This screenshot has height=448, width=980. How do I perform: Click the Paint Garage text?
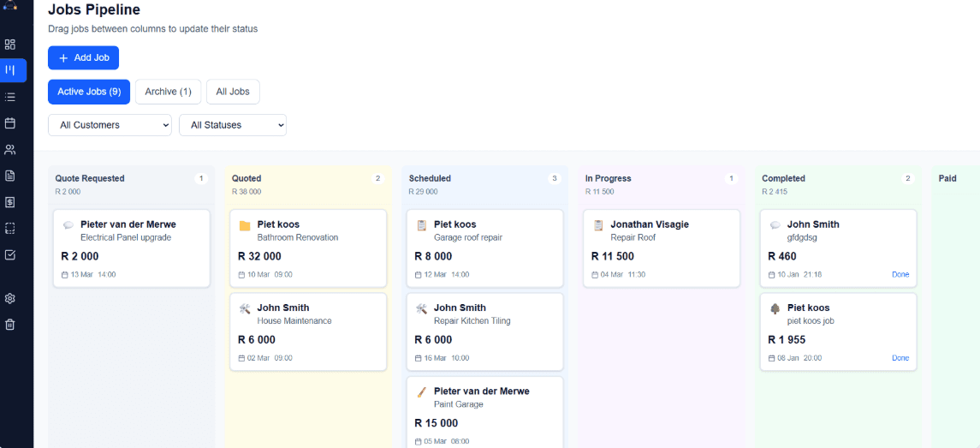pos(459,404)
